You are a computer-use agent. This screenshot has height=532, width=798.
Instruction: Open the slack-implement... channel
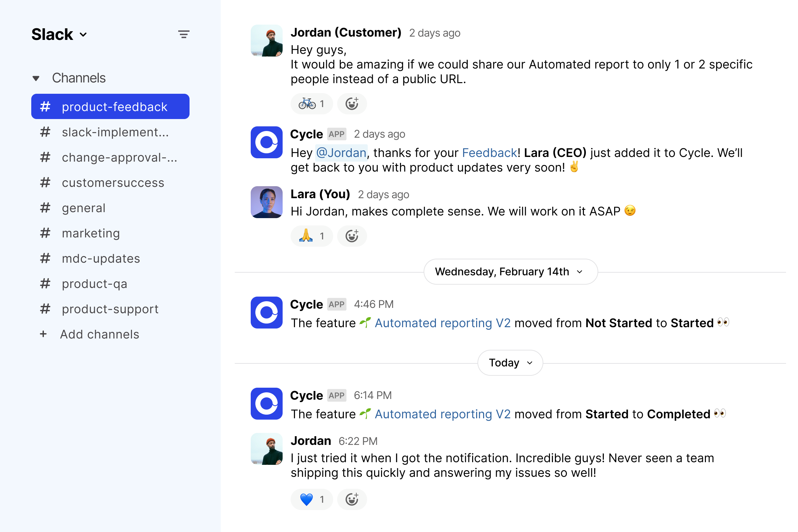coord(110,132)
